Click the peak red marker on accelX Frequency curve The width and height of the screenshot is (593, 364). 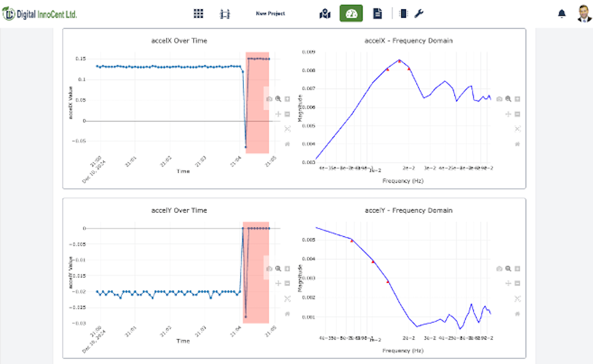tap(399, 61)
